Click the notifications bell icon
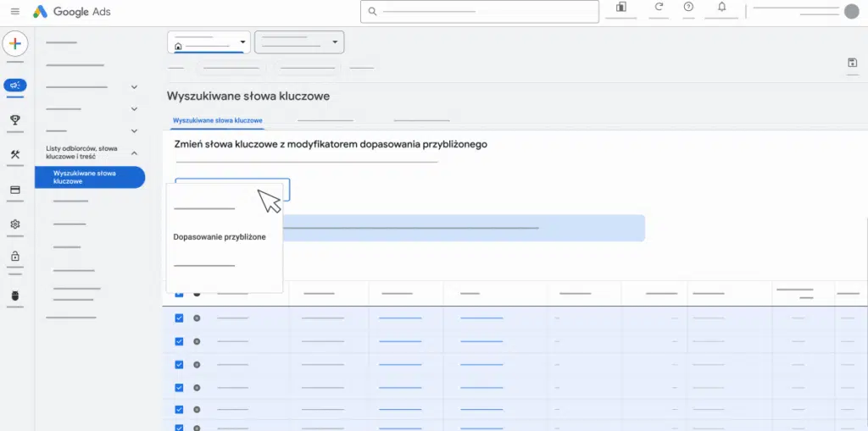This screenshot has height=431, width=868. 721,8
